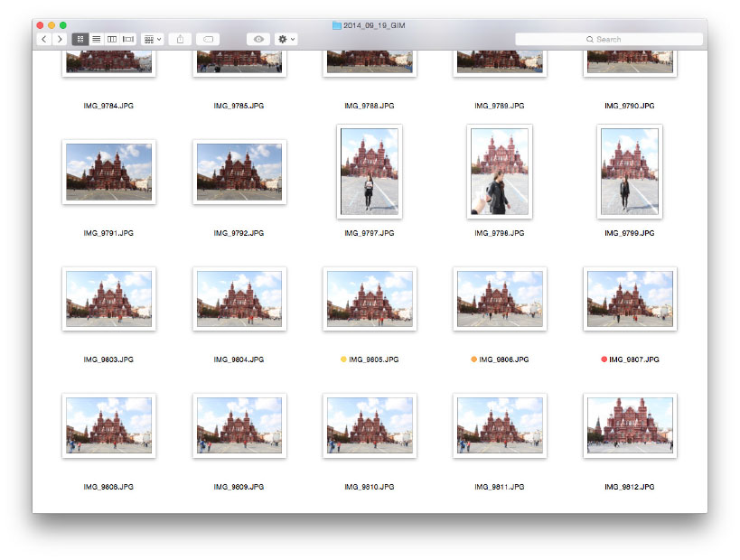
Task: Click the folder icon in title bar
Action: 337,25
